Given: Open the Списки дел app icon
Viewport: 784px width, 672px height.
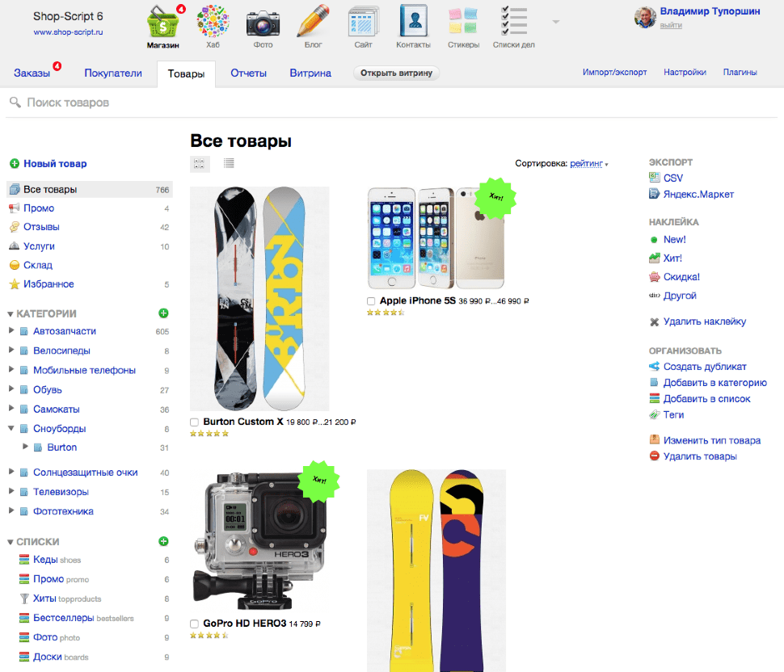Looking at the screenshot, I should [x=514, y=20].
